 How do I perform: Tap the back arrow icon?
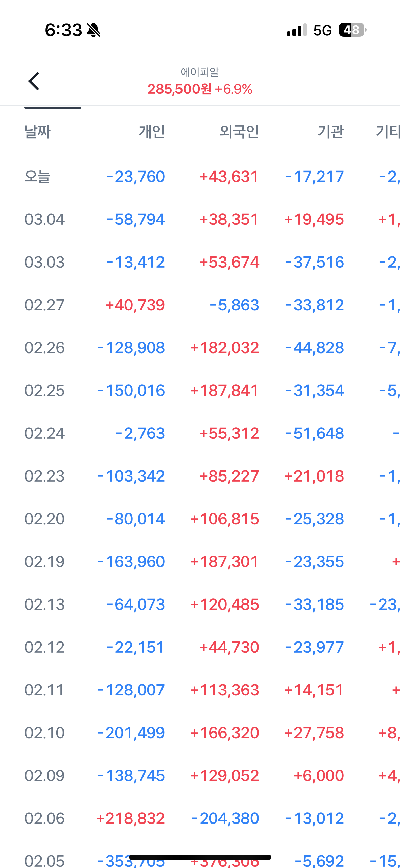(x=34, y=81)
